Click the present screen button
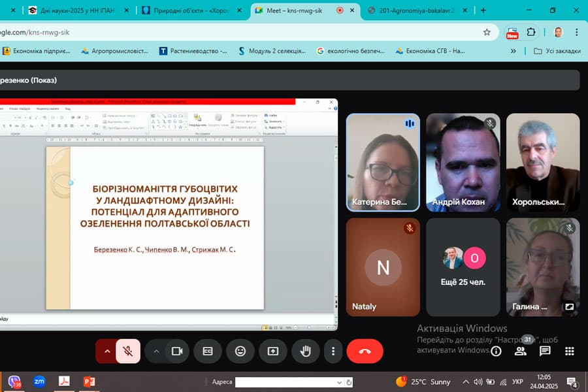This screenshot has height=392, width=588. tap(272, 351)
